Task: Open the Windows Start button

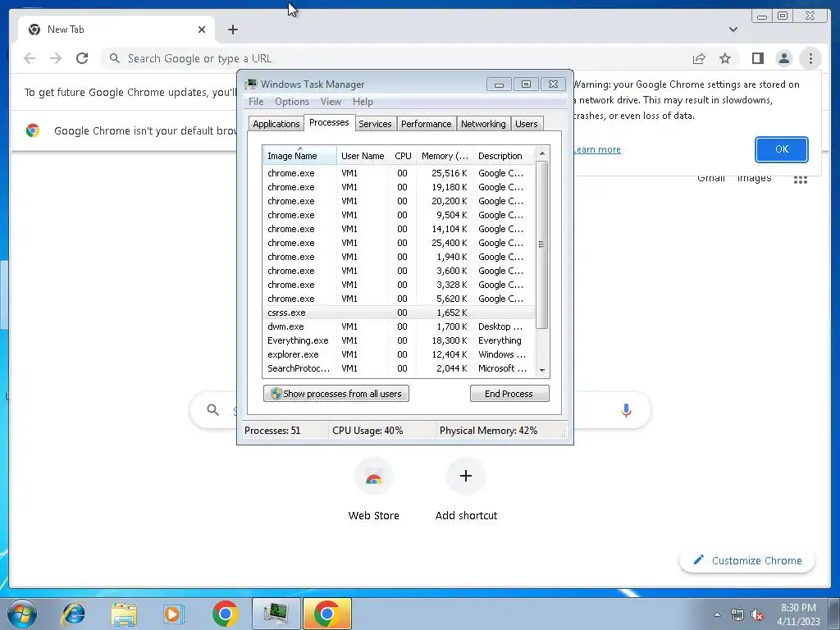Action: (22, 614)
